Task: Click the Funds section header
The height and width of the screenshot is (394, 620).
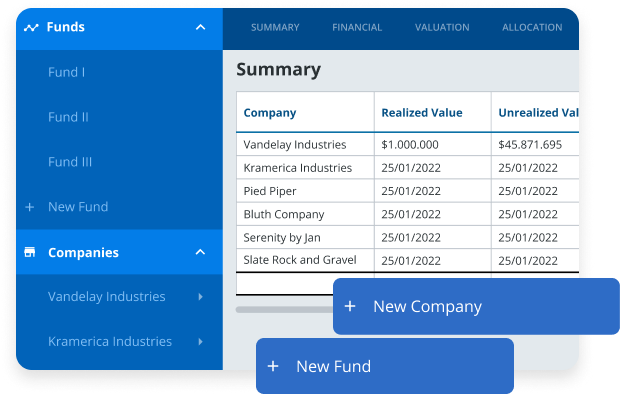Action: point(119,29)
